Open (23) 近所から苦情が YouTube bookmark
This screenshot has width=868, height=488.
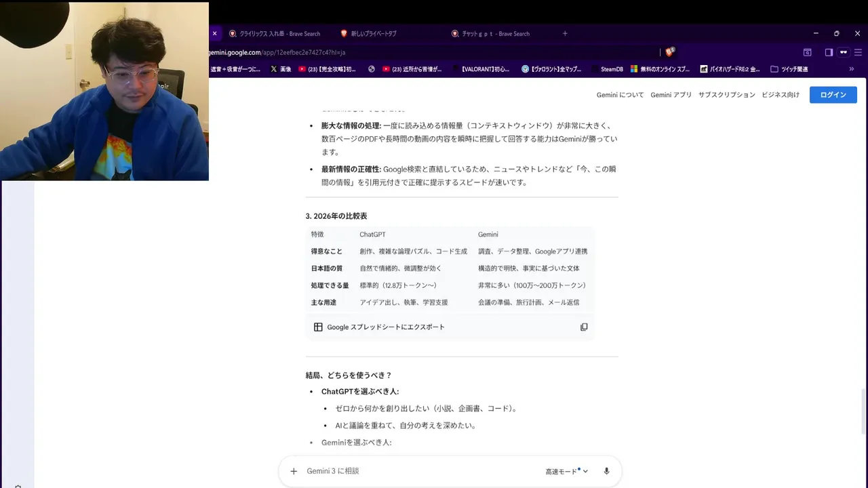(412, 69)
